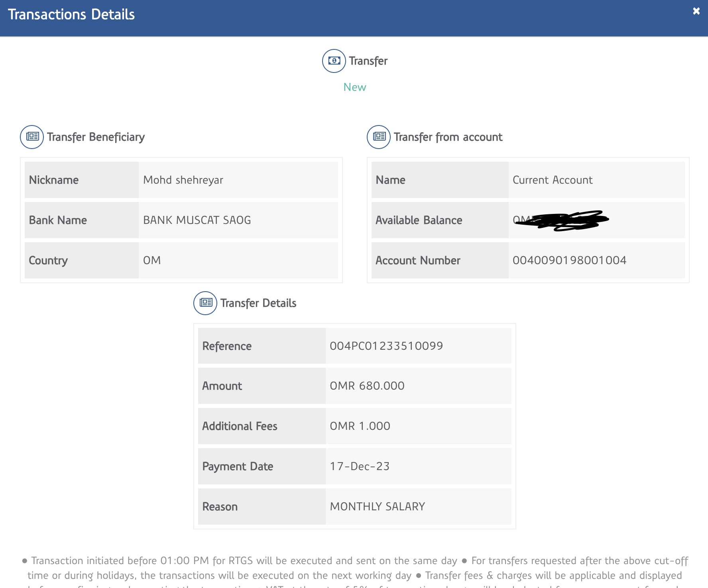708x588 pixels.
Task: Click the OM country value
Action: coord(152,261)
